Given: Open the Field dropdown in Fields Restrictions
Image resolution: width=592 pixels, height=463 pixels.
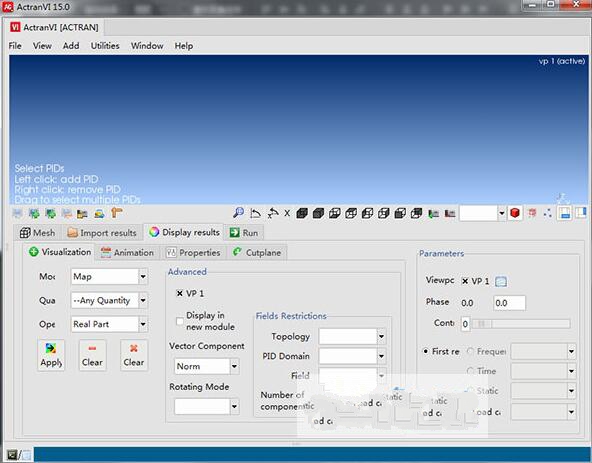Looking at the screenshot, I should click(352, 375).
